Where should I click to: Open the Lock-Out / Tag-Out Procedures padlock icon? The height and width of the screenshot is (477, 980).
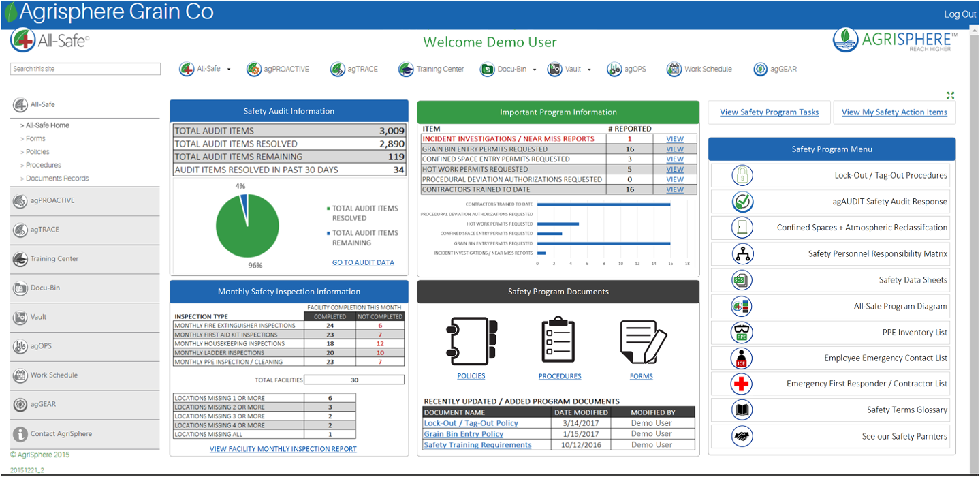742,175
